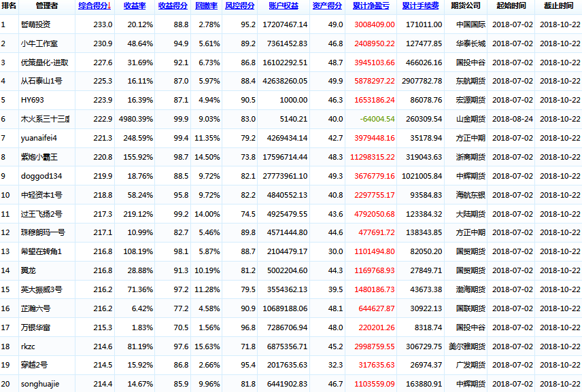
Task: Sort by 收益率 column header
Action: pyautogui.click(x=135, y=6)
